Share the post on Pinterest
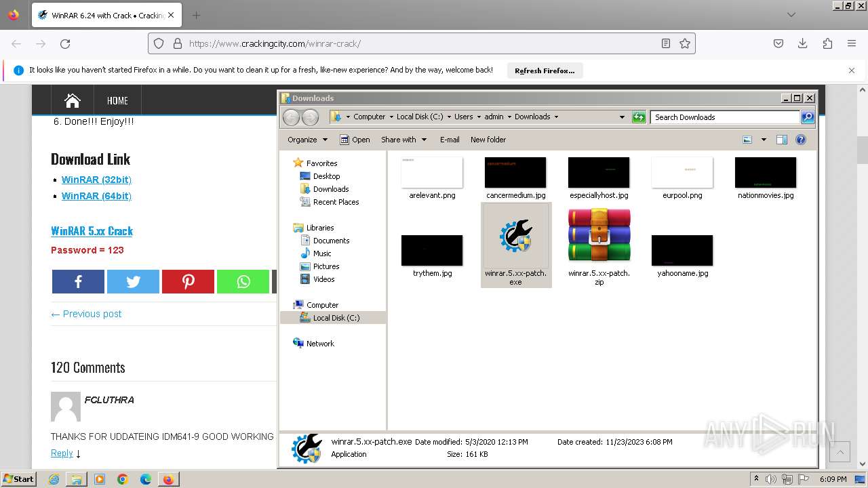Screen dimensions: 868x488 click(x=188, y=282)
